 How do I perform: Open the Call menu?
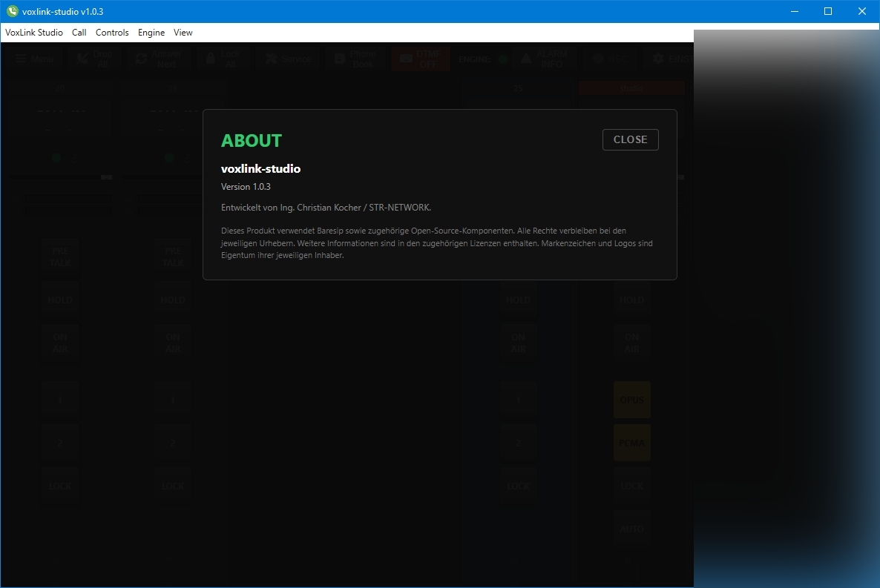coord(79,33)
